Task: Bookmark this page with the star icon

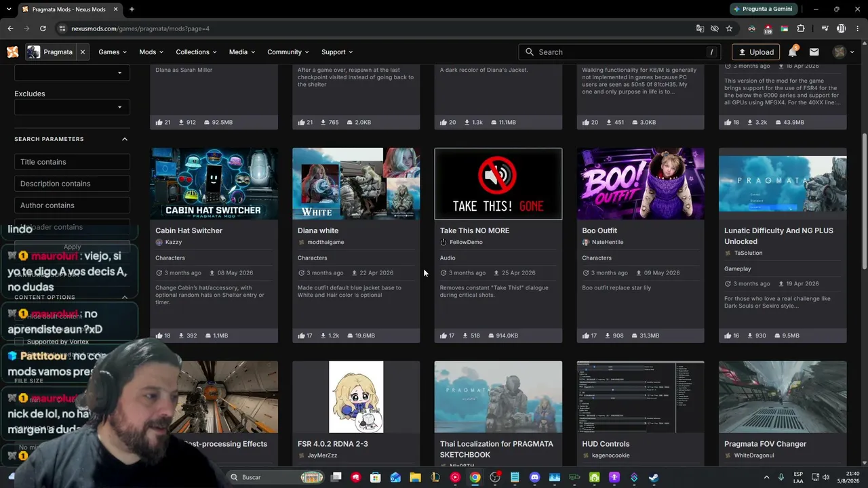Action: (x=729, y=28)
